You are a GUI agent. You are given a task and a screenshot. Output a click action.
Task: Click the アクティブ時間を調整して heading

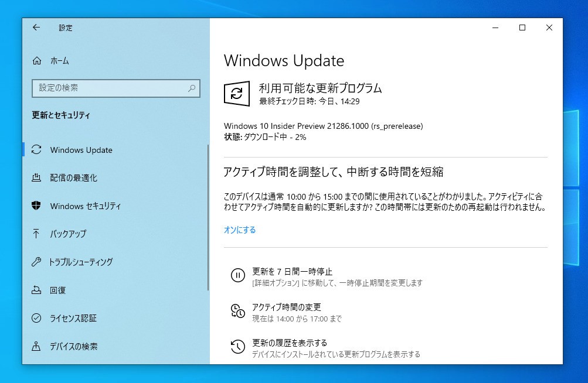tap(334, 172)
